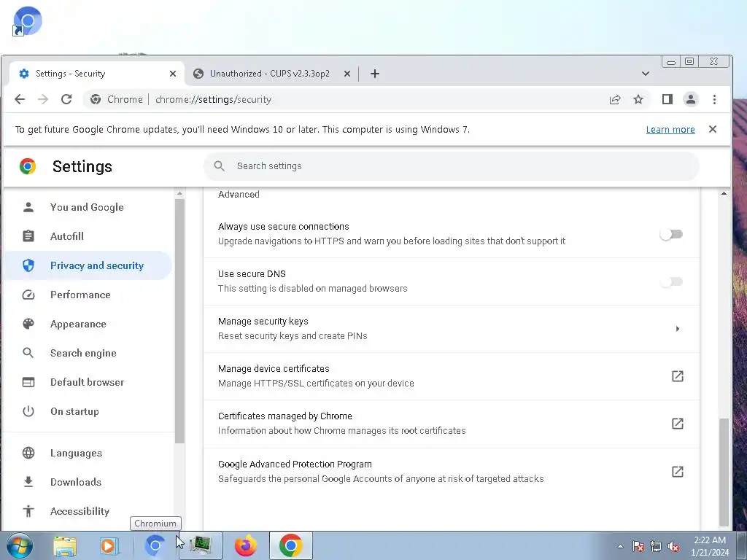The image size is (747, 560).
Task: Switch to the Unauthorized - CUPS tab
Action: point(271,74)
